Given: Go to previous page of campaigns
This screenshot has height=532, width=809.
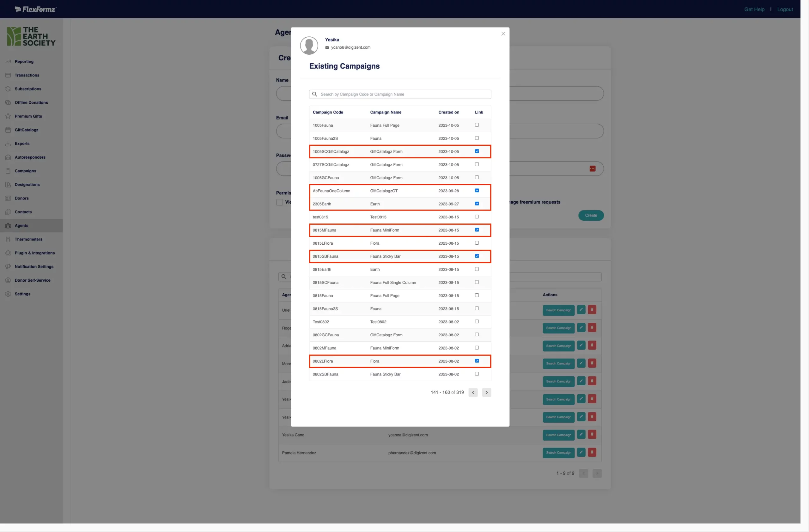Looking at the screenshot, I should tap(473, 392).
